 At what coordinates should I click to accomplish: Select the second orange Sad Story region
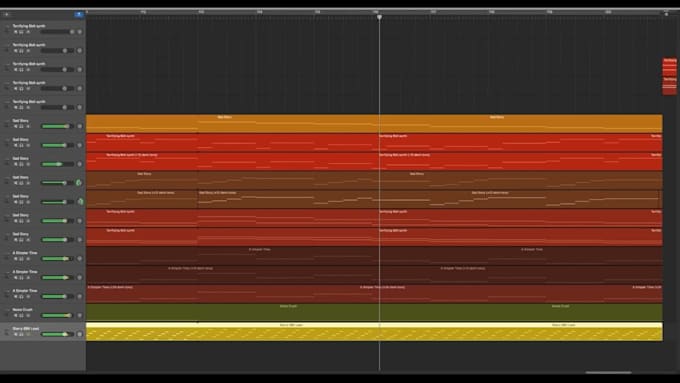pyautogui.click(x=521, y=124)
